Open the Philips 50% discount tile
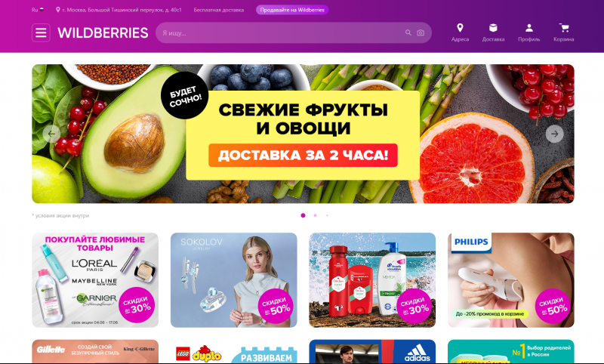This screenshot has width=604, height=364. tap(511, 280)
